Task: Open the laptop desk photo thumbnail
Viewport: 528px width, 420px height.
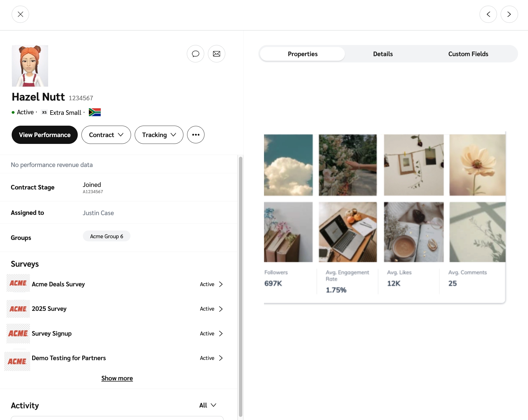Action: (x=347, y=232)
